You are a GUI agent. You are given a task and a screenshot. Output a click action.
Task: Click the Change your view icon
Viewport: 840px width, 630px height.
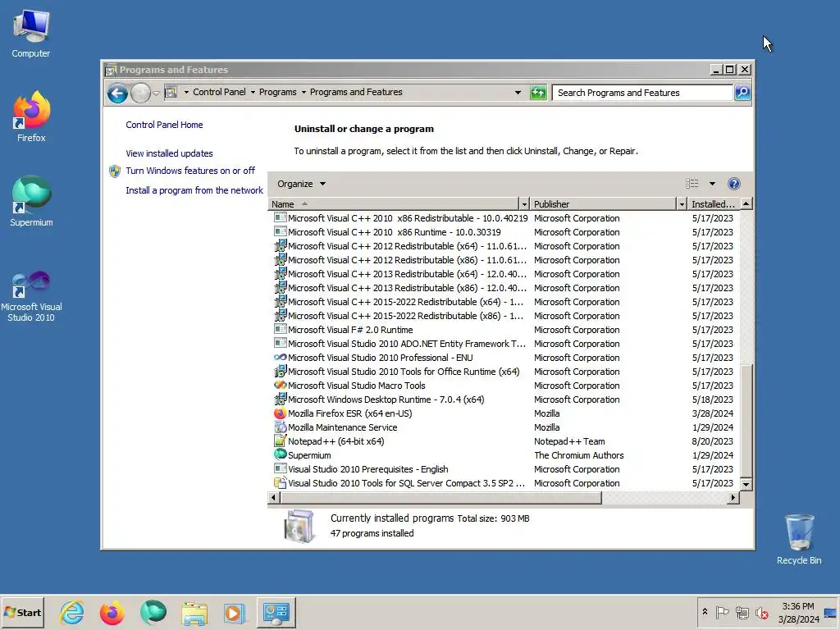coord(692,184)
